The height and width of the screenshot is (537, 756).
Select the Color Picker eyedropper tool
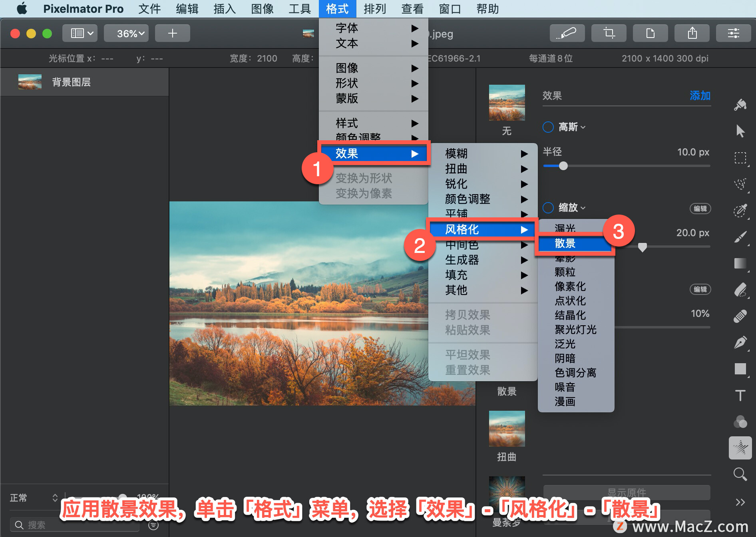pos(740,210)
